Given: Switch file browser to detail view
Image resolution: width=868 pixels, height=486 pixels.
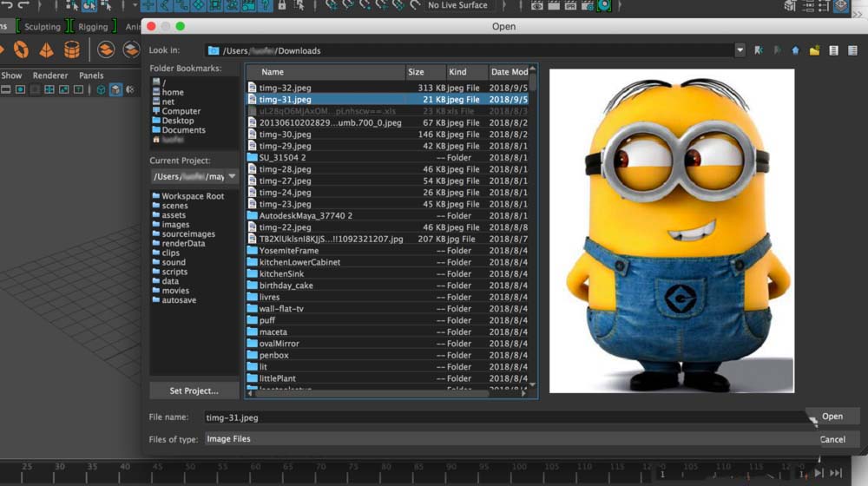Looking at the screenshot, I should coord(852,51).
